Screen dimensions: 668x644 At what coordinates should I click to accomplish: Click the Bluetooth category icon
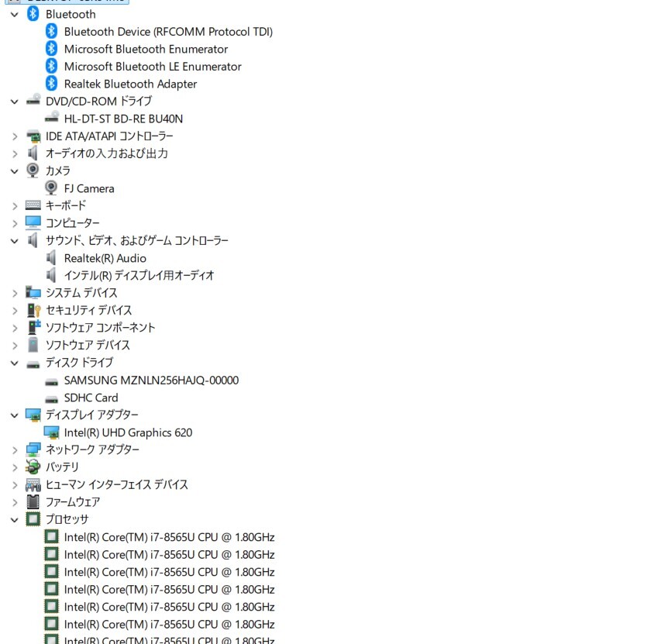click(33, 14)
